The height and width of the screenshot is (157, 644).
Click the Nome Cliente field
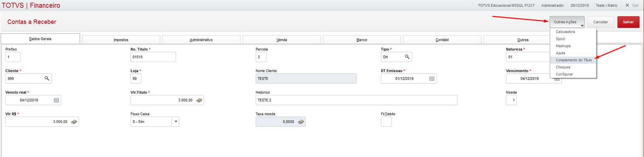pos(306,78)
